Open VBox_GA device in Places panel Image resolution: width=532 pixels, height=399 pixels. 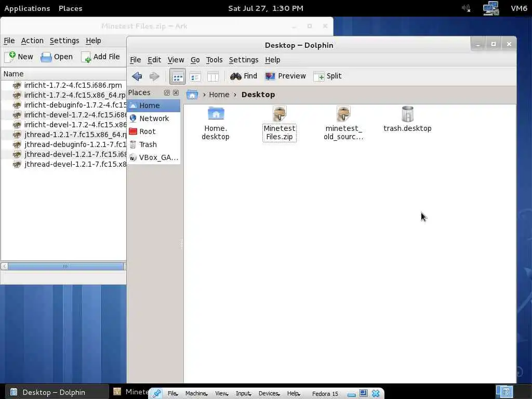(154, 157)
